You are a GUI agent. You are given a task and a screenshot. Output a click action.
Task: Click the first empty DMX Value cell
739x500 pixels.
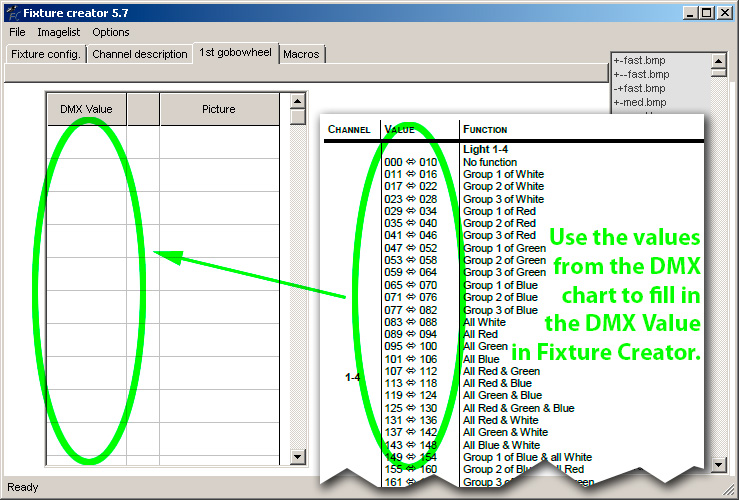[87, 142]
